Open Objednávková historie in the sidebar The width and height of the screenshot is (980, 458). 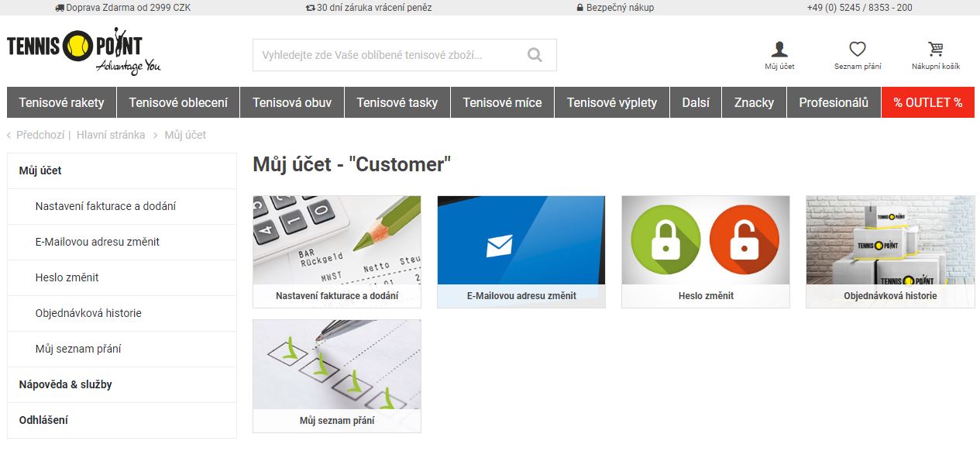(x=122, y=313)
